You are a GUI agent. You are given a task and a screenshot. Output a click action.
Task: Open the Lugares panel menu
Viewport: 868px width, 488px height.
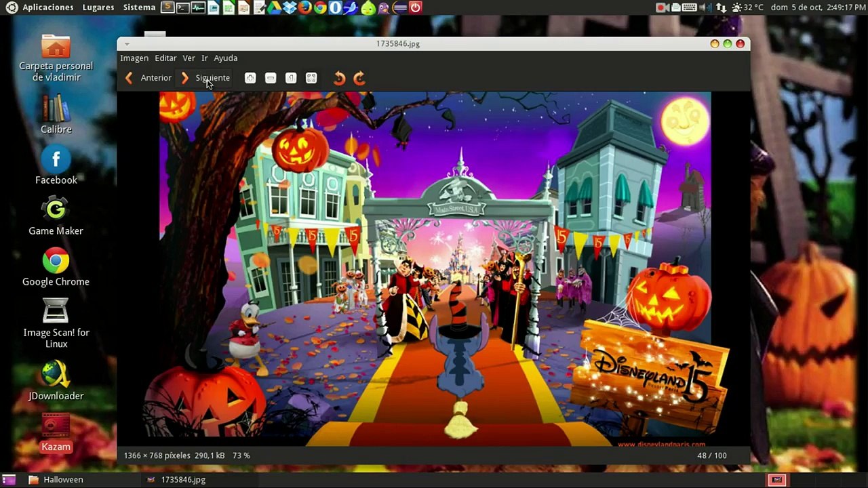[x=98, y=7]
